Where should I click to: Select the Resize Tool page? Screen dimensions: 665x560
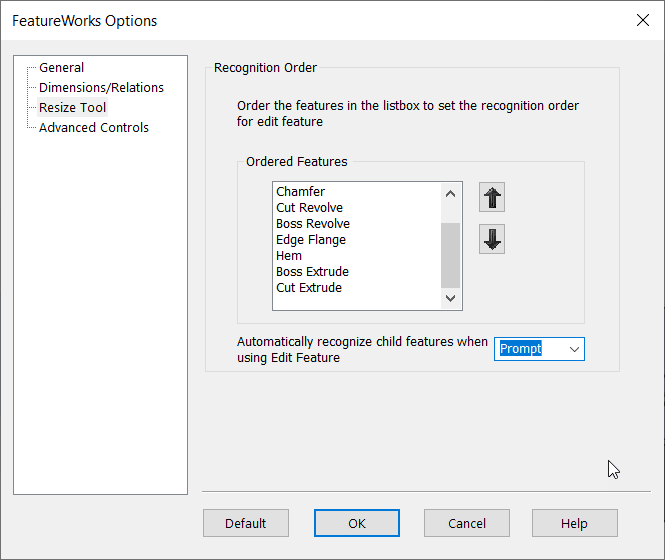click(x=73, y=107)
